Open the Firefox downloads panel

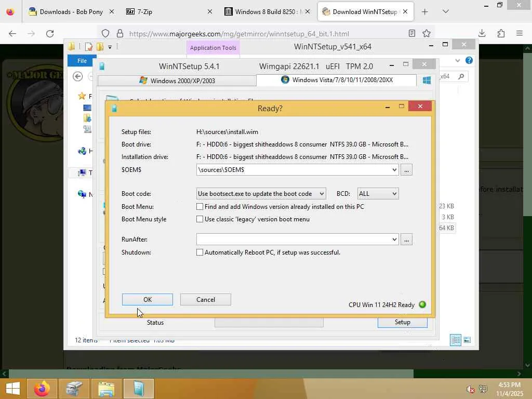[482, 33]
